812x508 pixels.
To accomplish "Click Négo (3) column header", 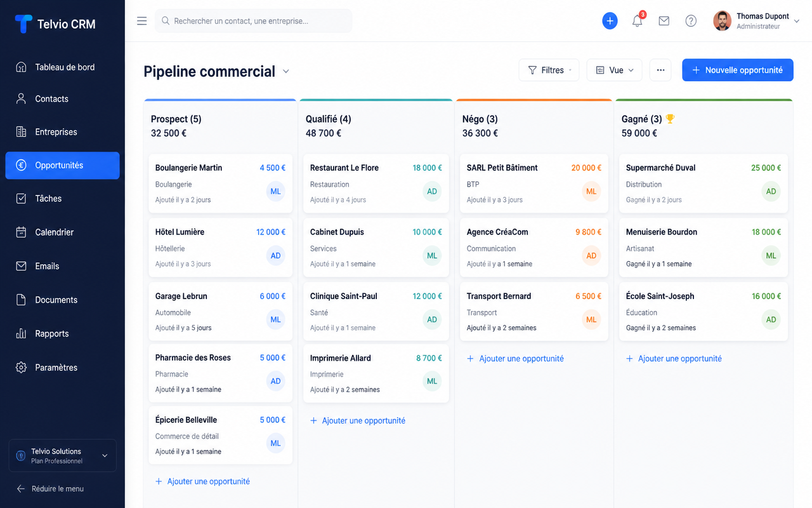I will (x=480, y=119).
